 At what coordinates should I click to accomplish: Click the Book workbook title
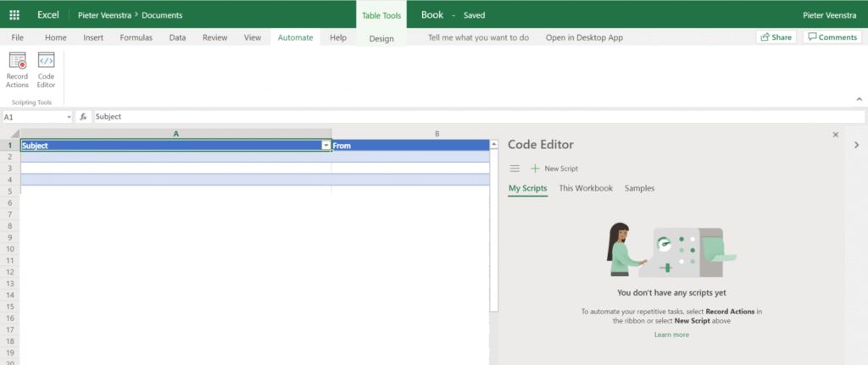[x=432, y=15]
